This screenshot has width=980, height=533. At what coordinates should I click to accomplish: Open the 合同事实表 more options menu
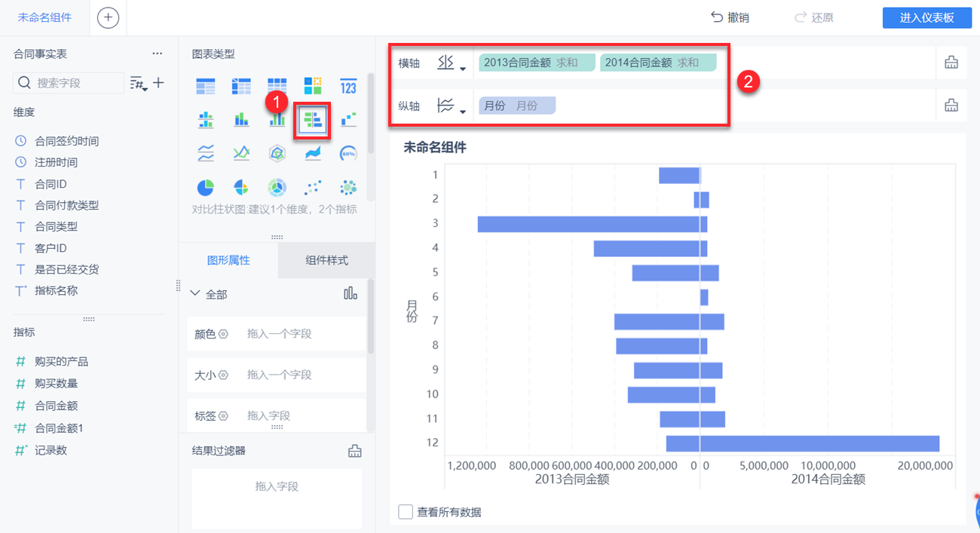pyautogui.click(x=157, y=54)
